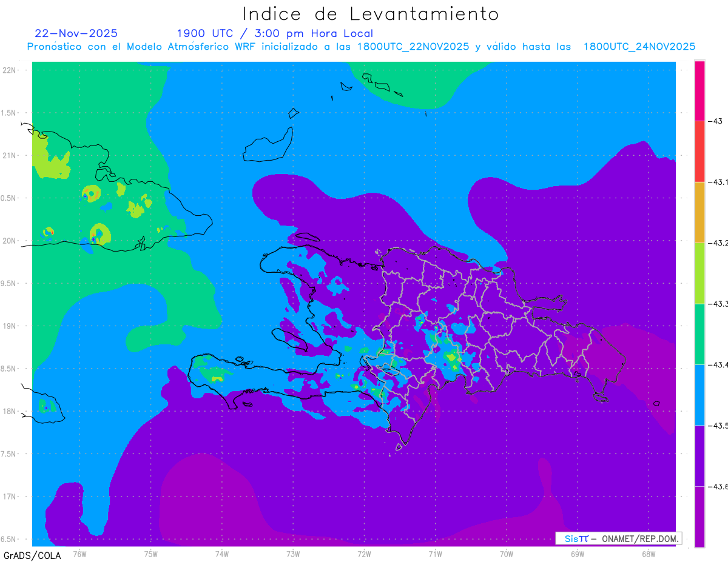Click the "21N" latitude label

(9, 155)
